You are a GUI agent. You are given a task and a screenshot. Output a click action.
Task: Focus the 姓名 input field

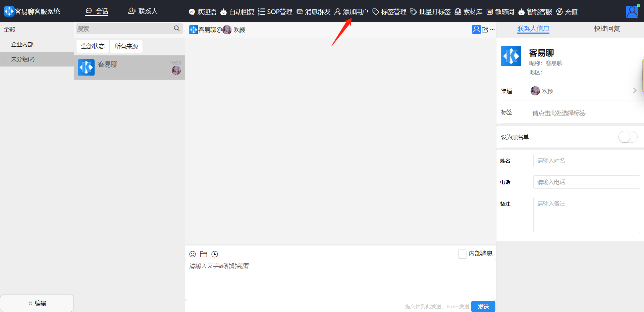(587, 161)
